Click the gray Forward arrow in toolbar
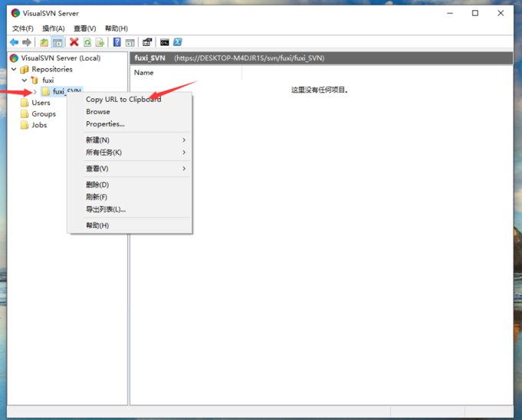The height and width of the screenshot is (420, 522). 27,42
